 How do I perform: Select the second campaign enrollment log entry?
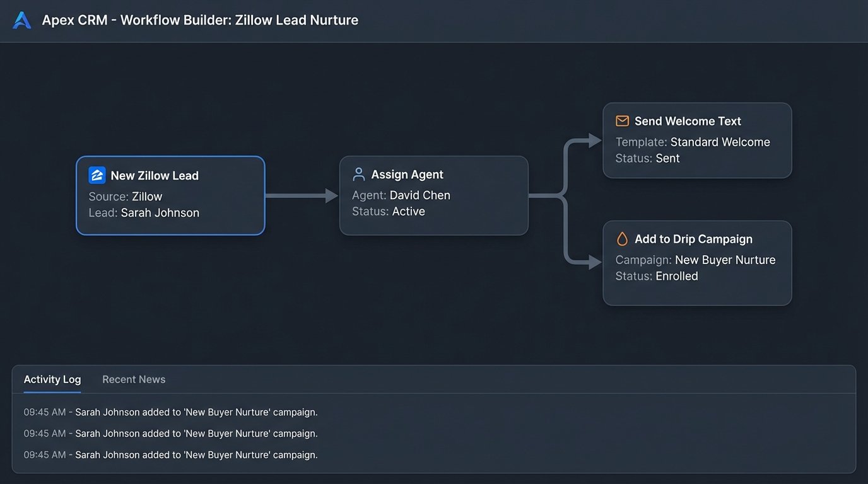[171, 433]
